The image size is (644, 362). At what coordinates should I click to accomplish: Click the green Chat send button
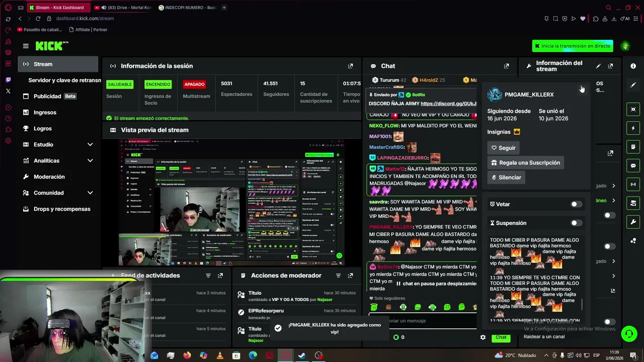(501, 337)
